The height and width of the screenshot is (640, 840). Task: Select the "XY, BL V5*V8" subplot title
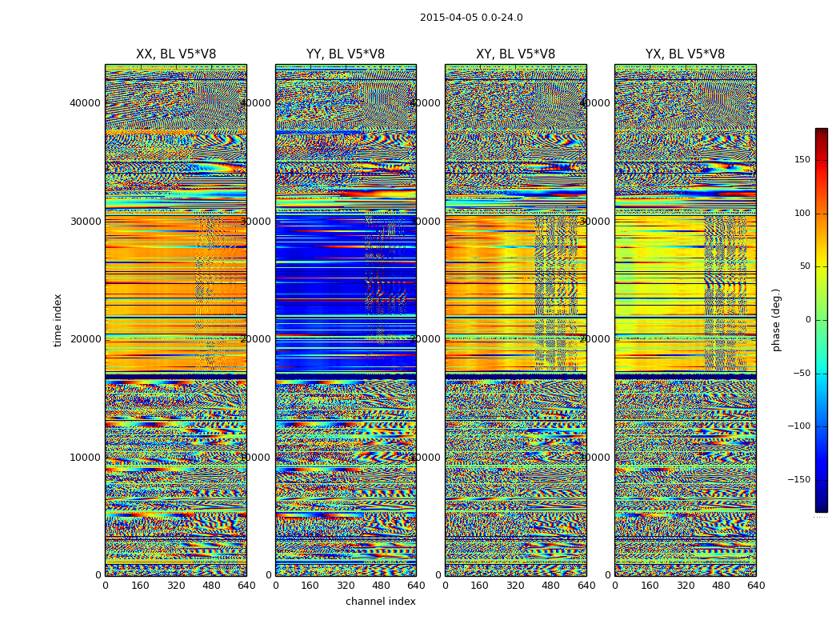515,54
